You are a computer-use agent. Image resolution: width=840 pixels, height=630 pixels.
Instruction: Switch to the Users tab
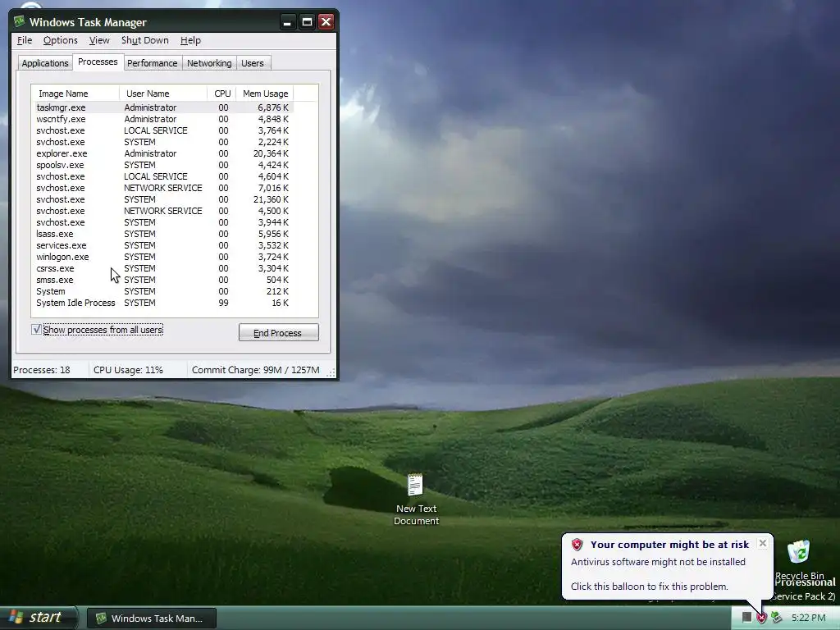253,62
